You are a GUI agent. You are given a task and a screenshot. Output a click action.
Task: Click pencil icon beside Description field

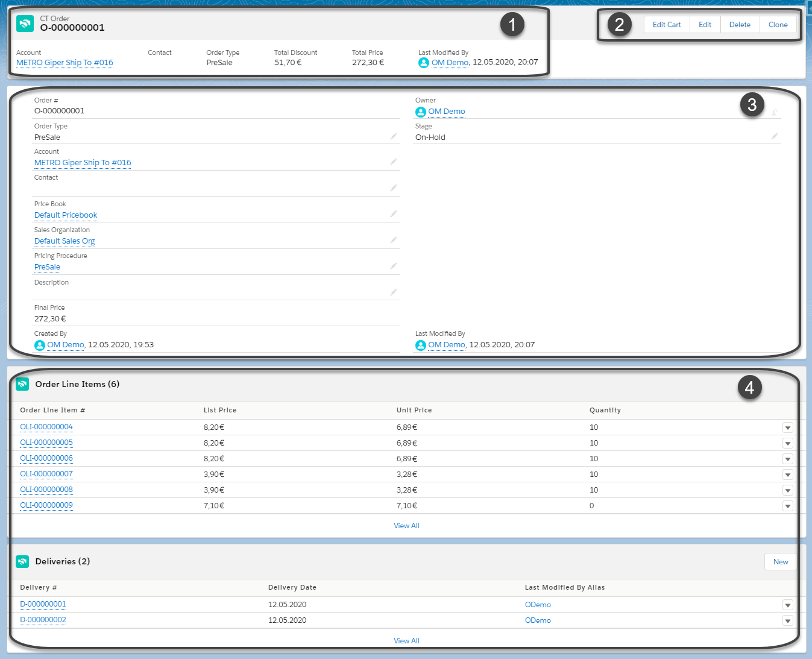pos(394,292)
